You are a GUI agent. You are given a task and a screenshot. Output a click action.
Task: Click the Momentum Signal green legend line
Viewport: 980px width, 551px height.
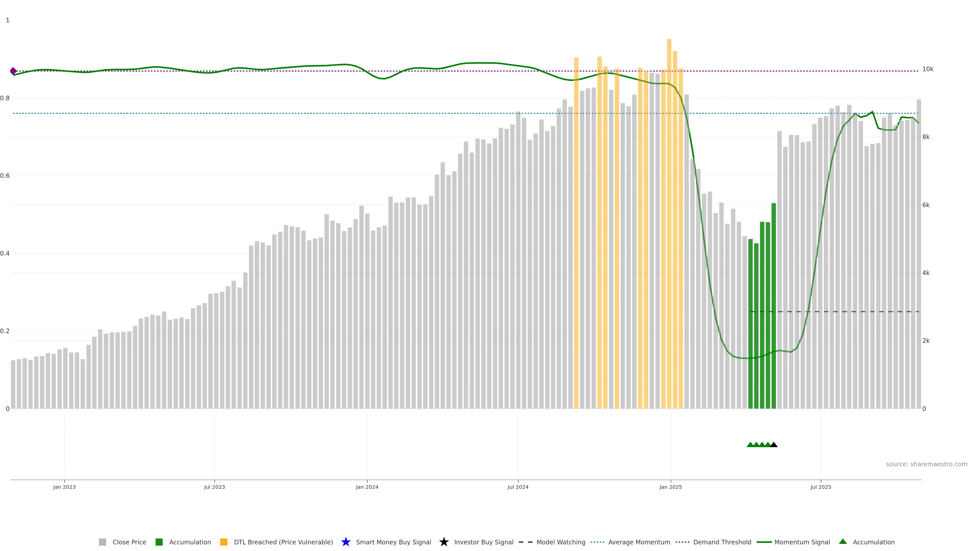pyautogui.click(x=764, y=542)
